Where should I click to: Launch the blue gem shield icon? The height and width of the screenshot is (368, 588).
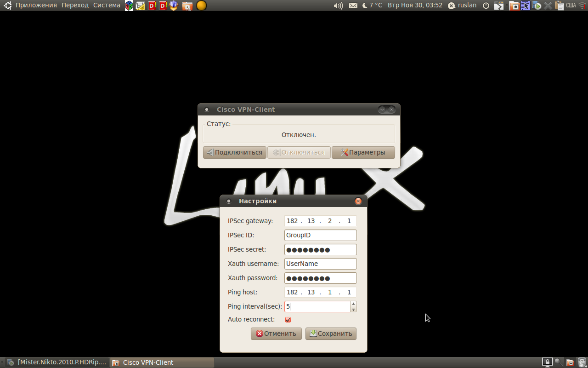click(x=174, y=6)
